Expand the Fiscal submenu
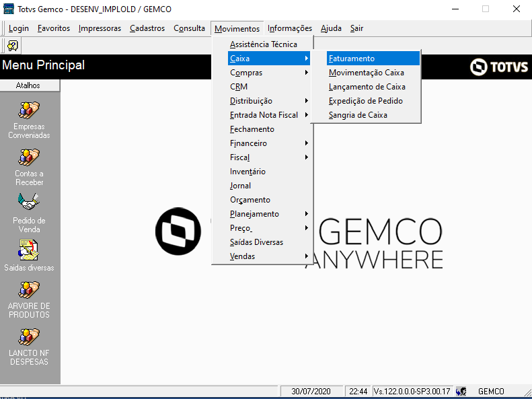This screenshot has width=532, height=399. point(269,157)
